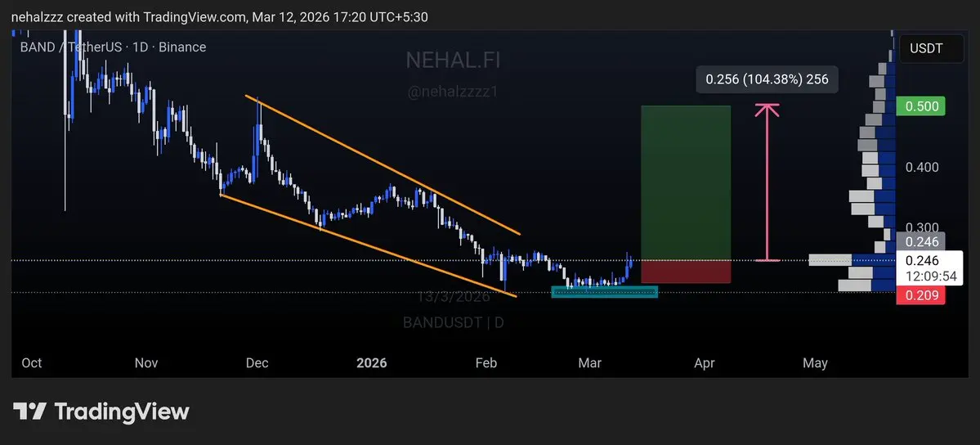This screenshot has width=980, height=445.
Task: Click the 0.256 (104.38%) 256 measurement label
Action: point(767,79)
